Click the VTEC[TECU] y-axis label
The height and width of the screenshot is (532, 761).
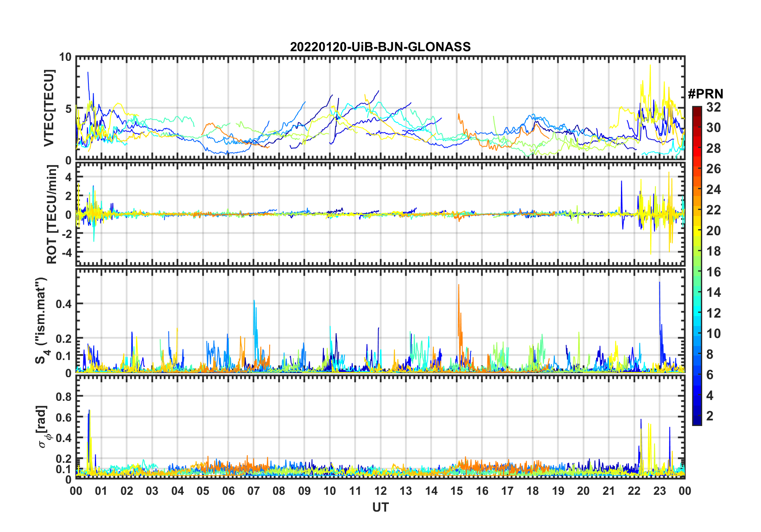(x=49, y=108)
